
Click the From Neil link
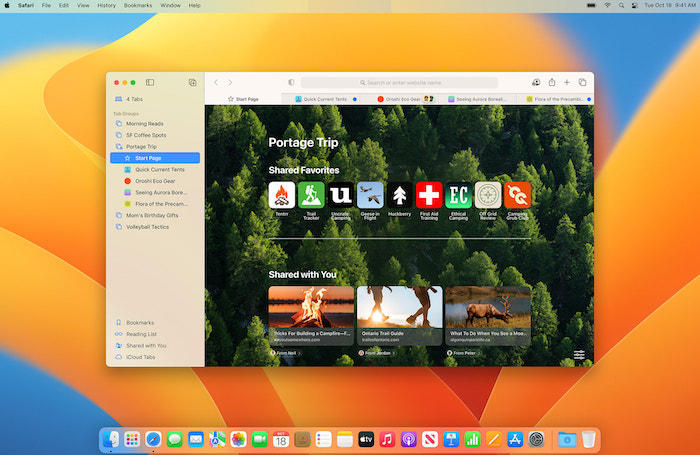(285, 353)
